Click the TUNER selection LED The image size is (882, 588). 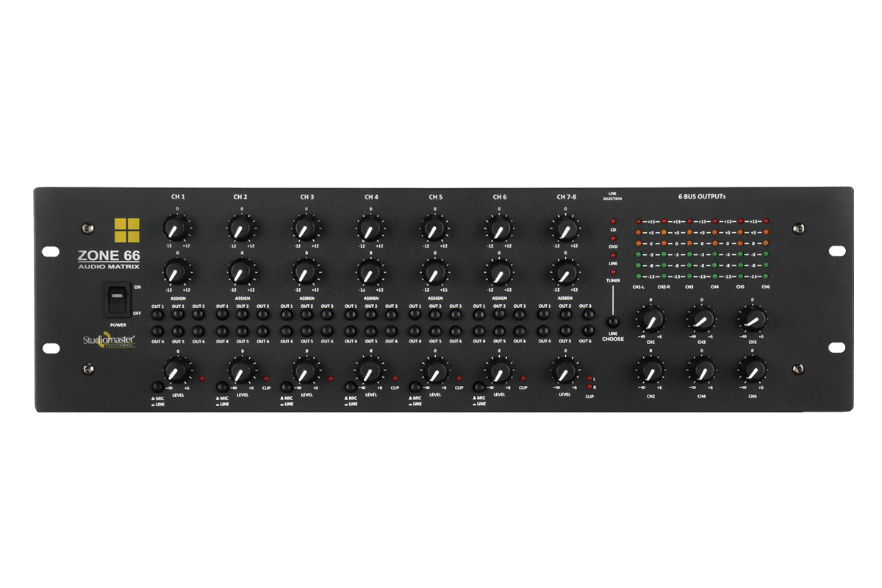[x=613, y=272]
